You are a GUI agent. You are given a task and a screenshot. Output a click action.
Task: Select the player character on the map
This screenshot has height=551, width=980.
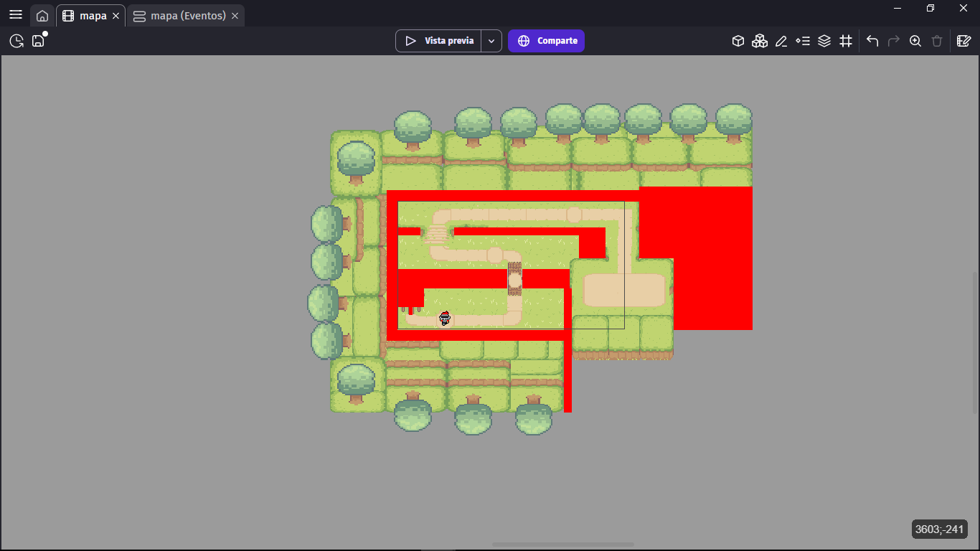445,319
